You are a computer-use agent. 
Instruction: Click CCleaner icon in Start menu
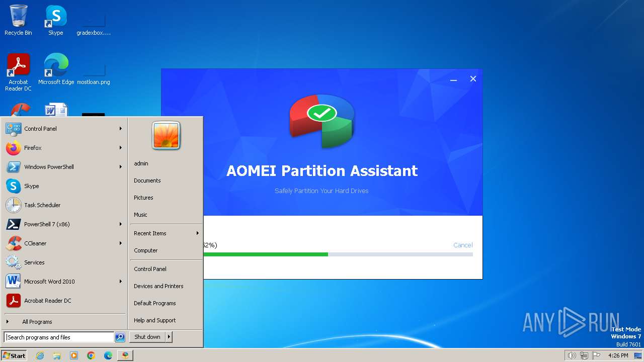14,243
